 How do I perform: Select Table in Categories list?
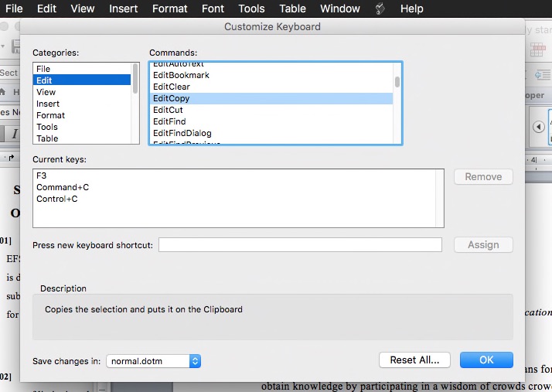pyautogui.click(x=82, y=138)
